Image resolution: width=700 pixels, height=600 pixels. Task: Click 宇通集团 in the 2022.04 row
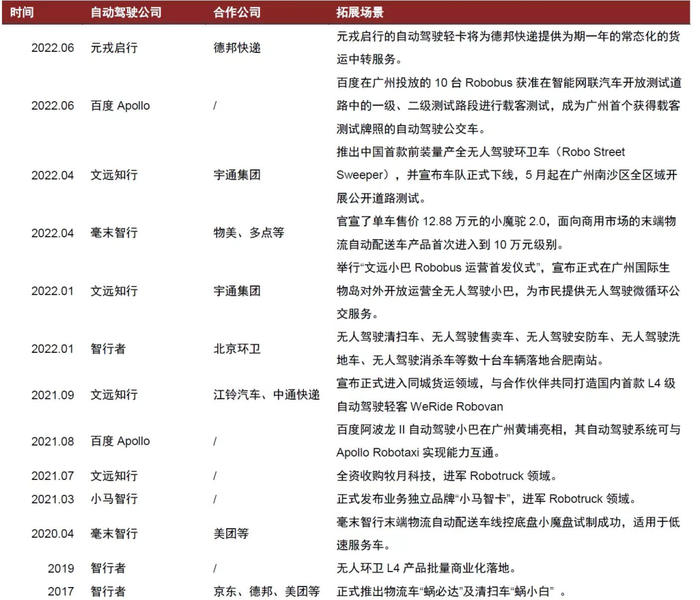tap(237, 175)
